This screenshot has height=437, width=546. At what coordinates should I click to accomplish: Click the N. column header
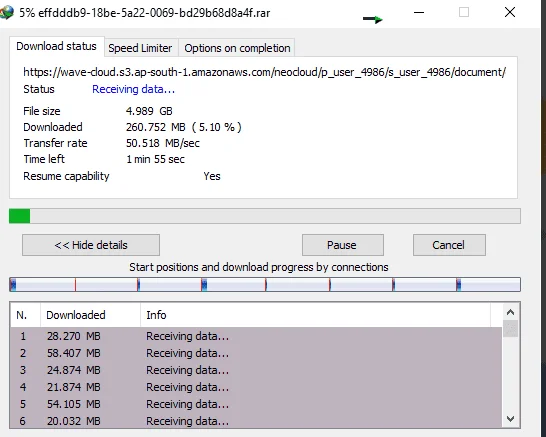tap(25, 315)
